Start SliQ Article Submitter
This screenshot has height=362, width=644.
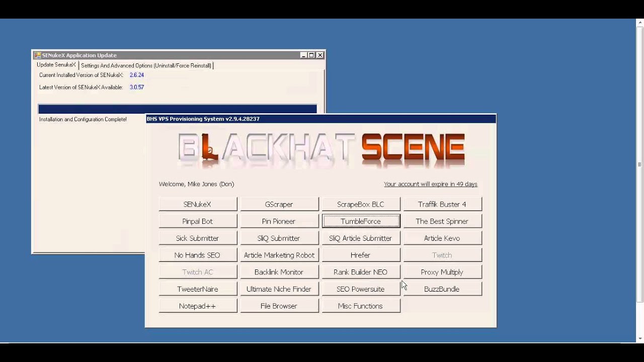(x=361, y=238)
